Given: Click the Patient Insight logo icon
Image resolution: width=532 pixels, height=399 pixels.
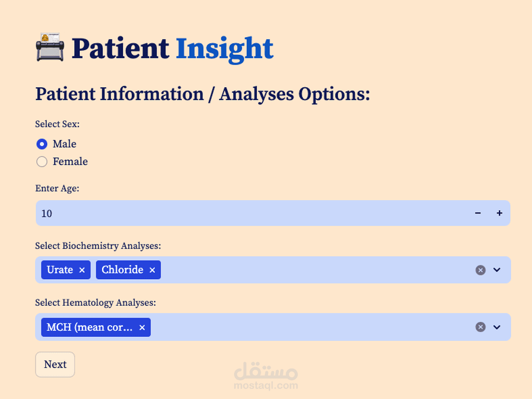Looking at the screenshot, I should [50, 47].
